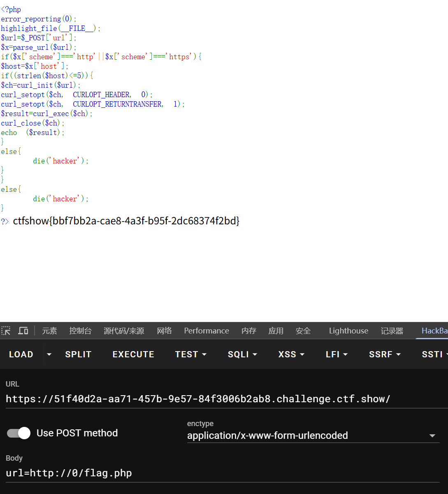Click the error_reporting(0) code line

(x=39, y=19)
